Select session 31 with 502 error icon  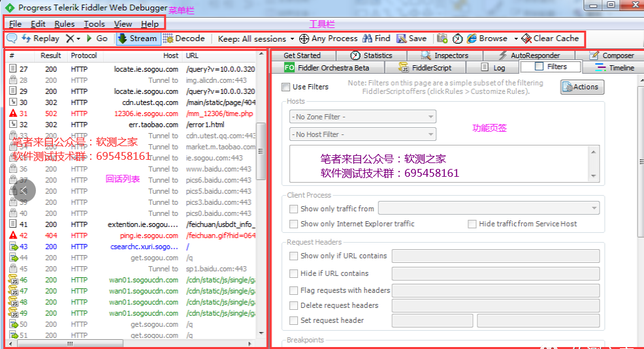tap(13, 114)
